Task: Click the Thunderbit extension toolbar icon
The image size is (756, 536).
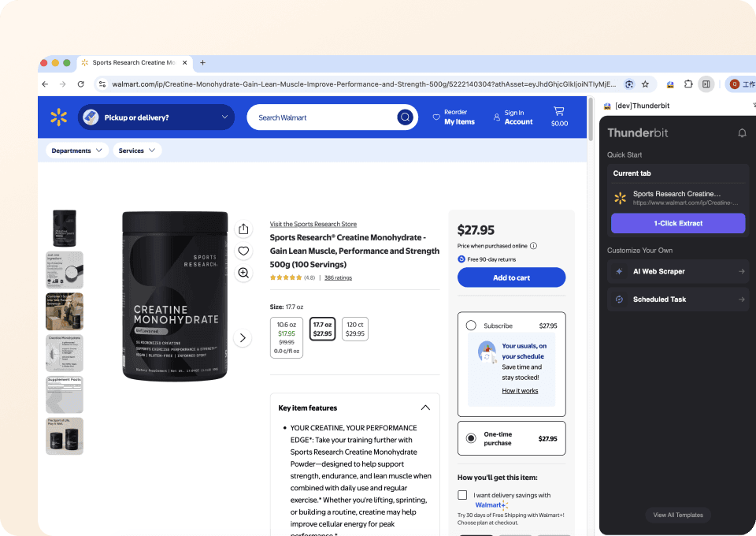Action: pos(670,84)
